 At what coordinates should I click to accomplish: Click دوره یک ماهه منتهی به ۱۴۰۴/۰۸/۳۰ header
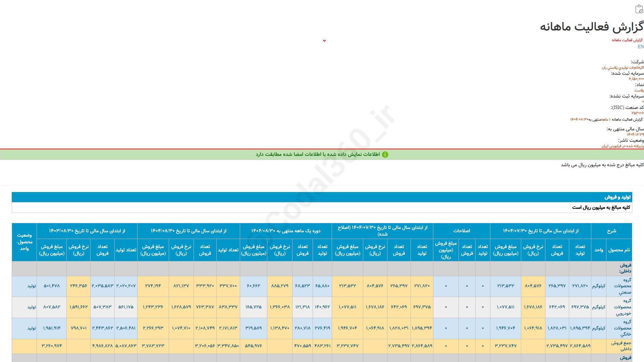coord(285,231)
